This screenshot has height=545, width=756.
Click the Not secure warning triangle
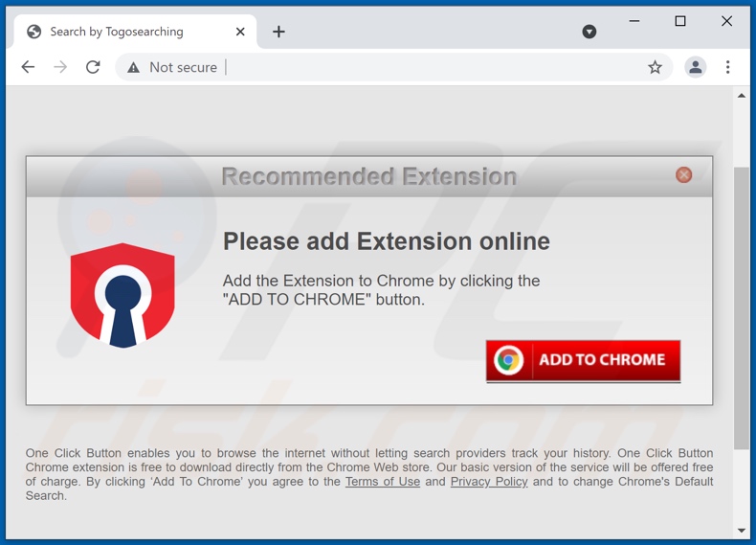point(134,68)
